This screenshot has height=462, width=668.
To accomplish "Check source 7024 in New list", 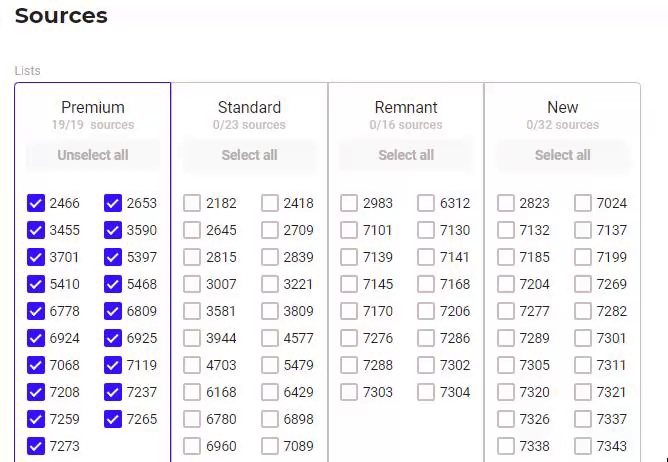I will tap(583, 203).
